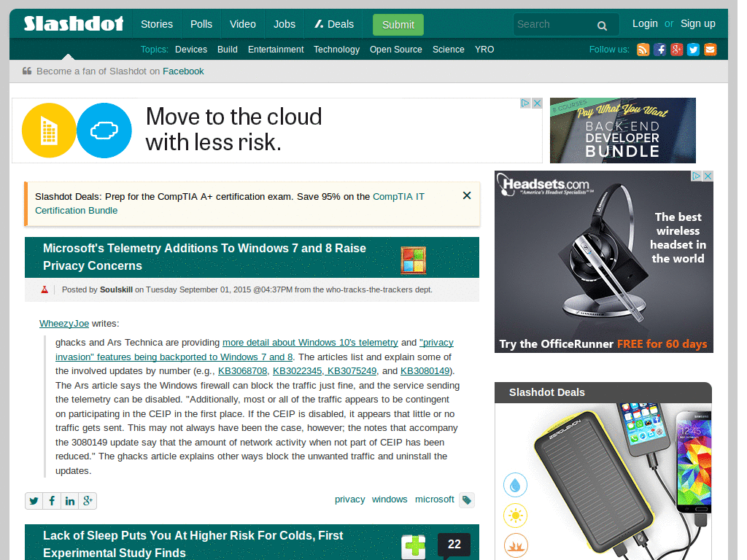Screen dimensions: 747x560
Task: Select the Science topic
Action: [x=449, y=50]
